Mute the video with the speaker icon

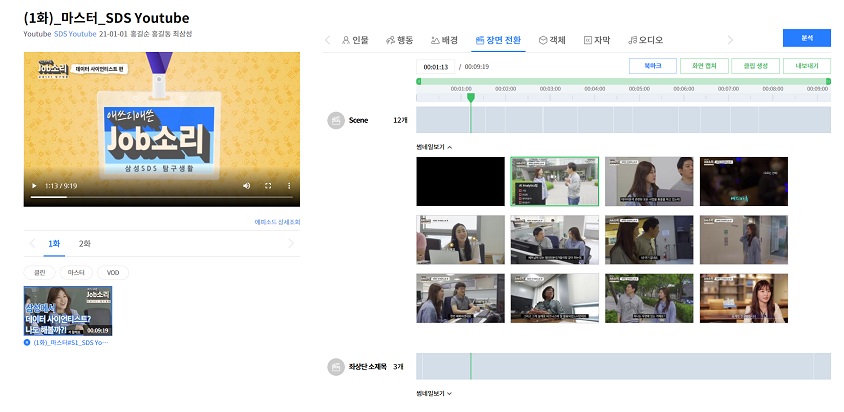[x=247, y=186]
